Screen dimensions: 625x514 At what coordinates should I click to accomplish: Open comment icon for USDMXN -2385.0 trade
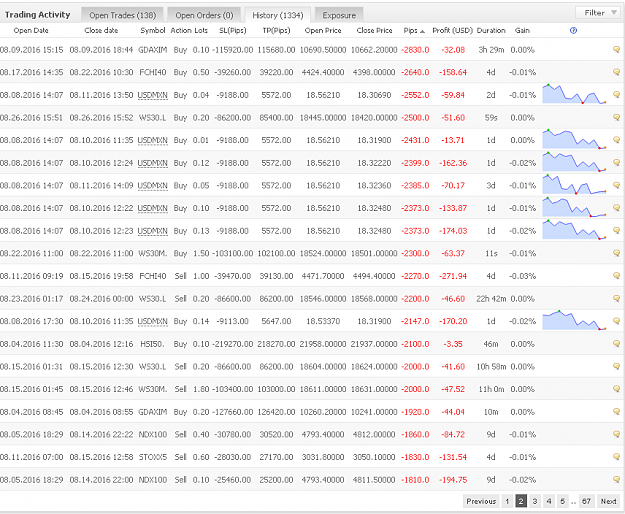pos(616,185)
